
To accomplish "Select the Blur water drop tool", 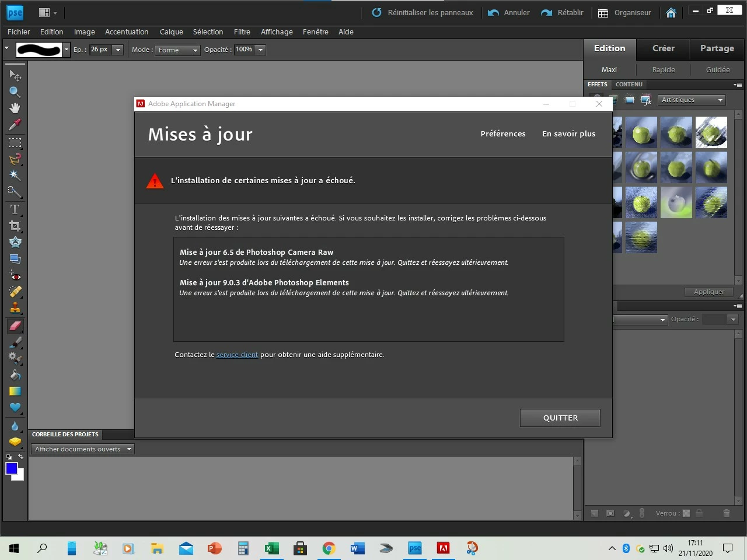I will 15,426.
